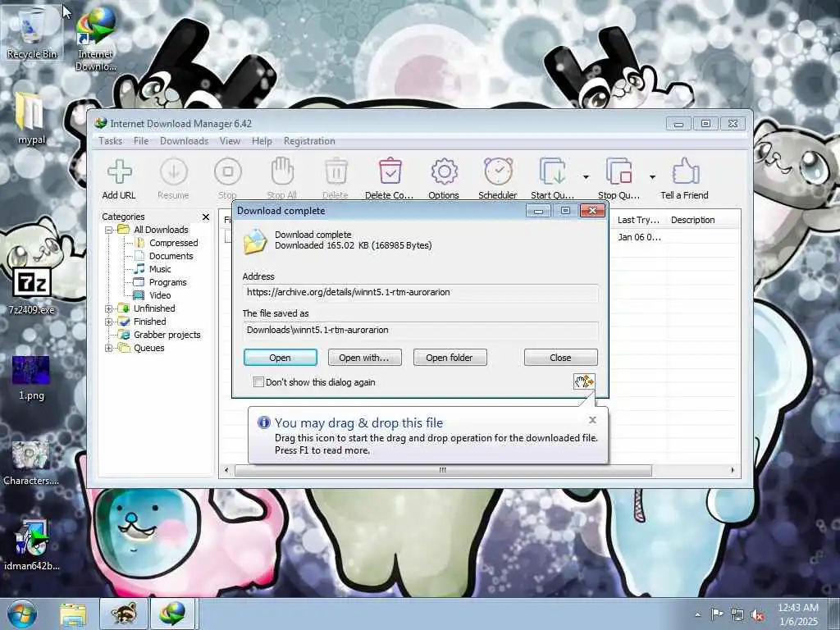Select Video category

[160, 295]
